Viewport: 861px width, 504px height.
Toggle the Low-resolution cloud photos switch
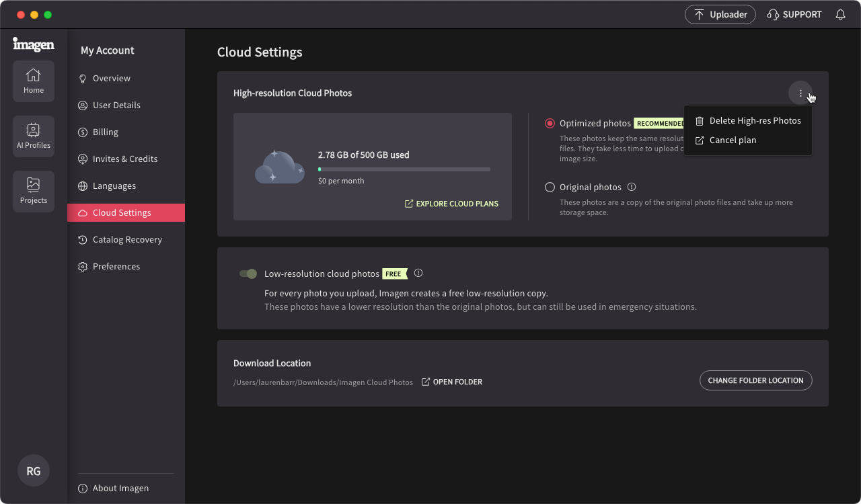click(x=248, y=274)
